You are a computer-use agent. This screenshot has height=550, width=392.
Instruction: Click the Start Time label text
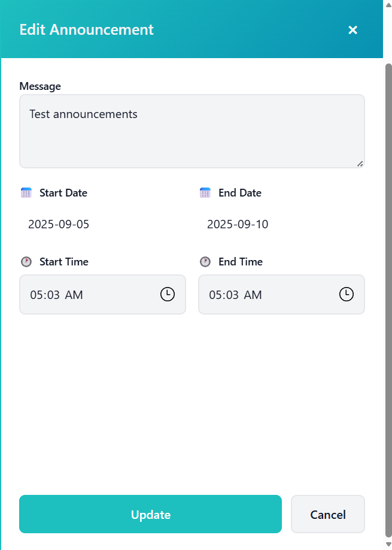click(63, 262)
